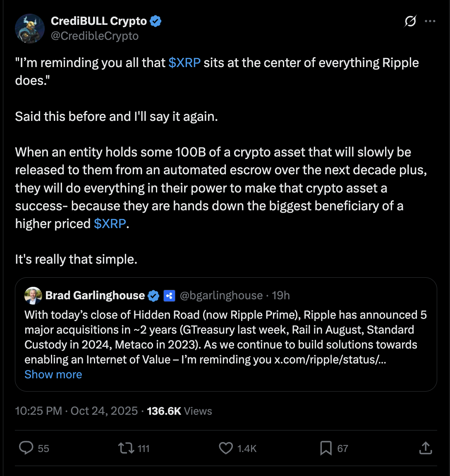Repost this tweet with the retweet icon
This screenshot has width=450, height=476.
(126, 448)
